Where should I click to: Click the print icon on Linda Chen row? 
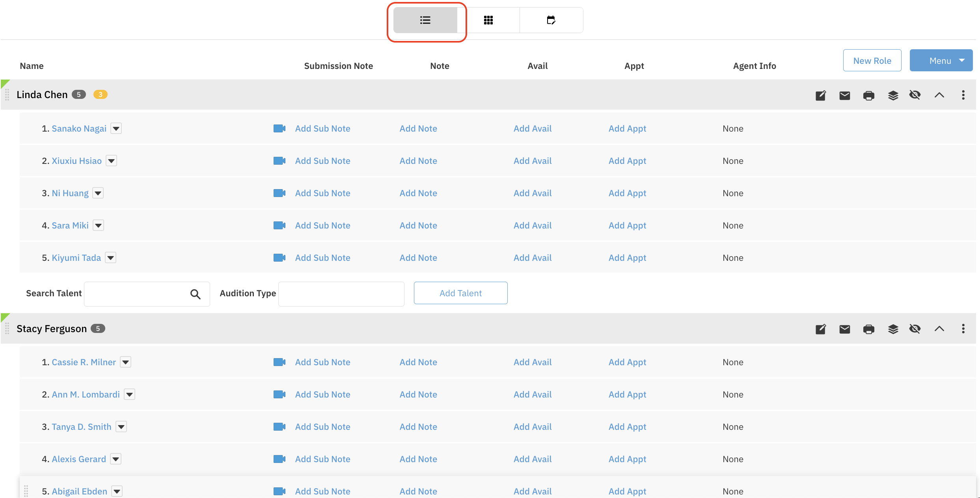tap(868, 95)
